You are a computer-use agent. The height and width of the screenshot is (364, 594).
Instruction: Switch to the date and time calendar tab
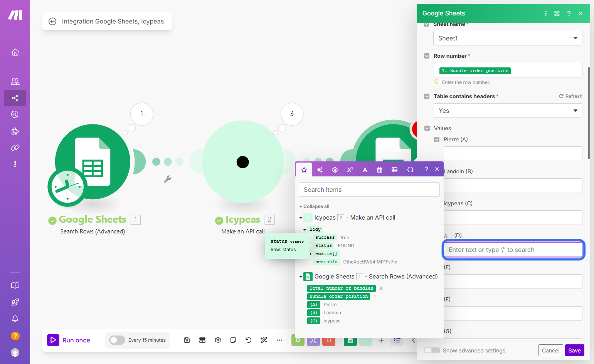point(380,169)
